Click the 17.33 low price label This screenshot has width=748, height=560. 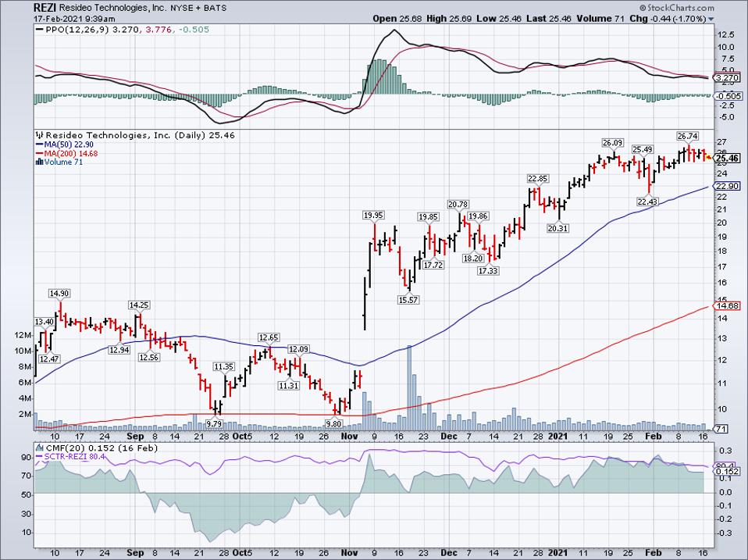coord(488,271)
